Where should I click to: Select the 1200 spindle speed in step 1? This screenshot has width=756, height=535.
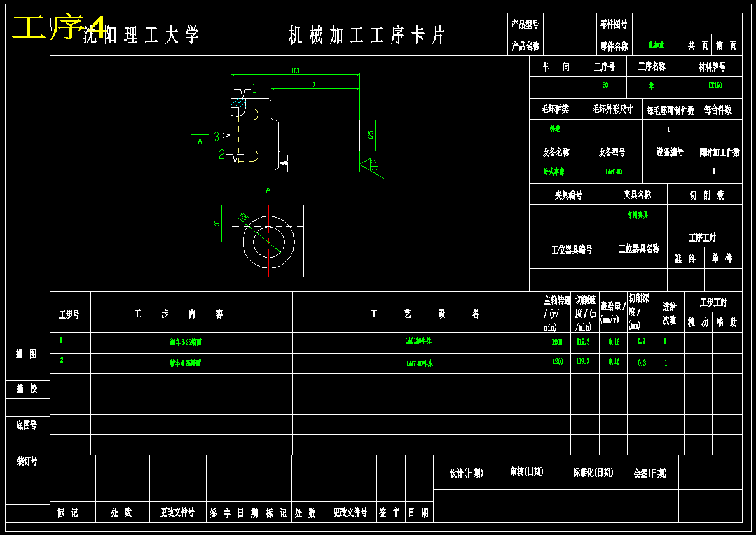tap(557, 342)
